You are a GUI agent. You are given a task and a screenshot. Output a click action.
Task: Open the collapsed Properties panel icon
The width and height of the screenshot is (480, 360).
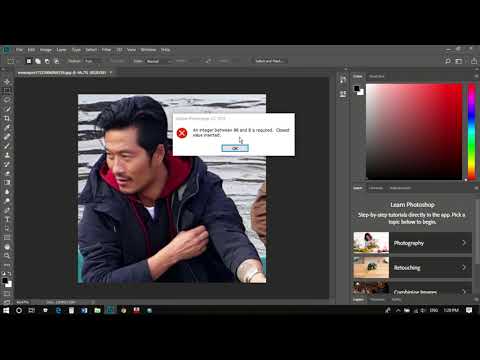click(x=343, y=94)
